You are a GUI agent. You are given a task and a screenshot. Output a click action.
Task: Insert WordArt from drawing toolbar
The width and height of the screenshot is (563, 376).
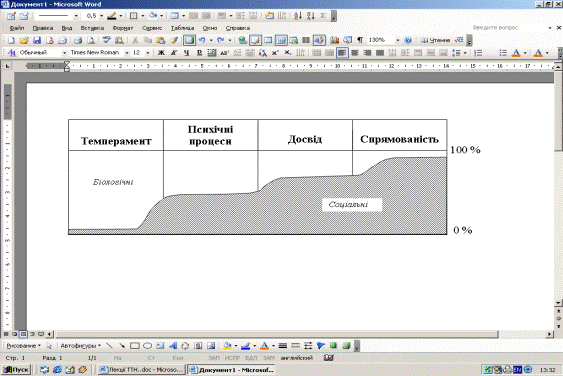pos(173,346)
